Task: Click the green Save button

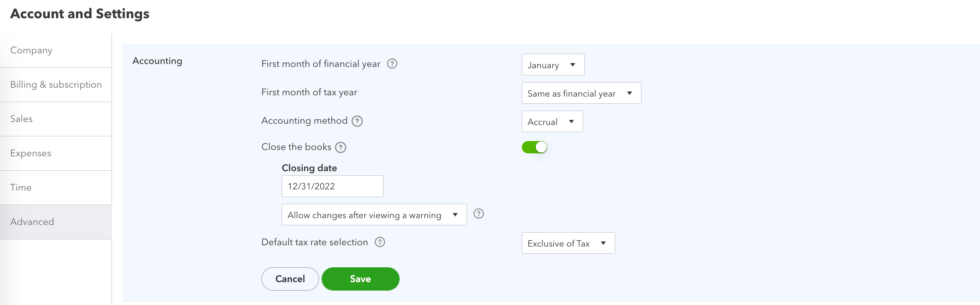Action: (x=360, y=279)
